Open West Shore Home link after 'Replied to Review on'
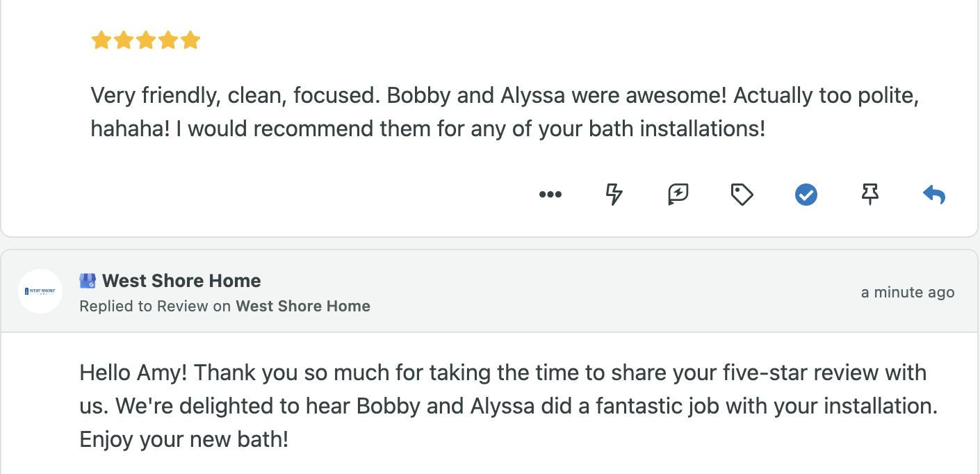Viewport: 980px width, 474px height. click(303, 306)
